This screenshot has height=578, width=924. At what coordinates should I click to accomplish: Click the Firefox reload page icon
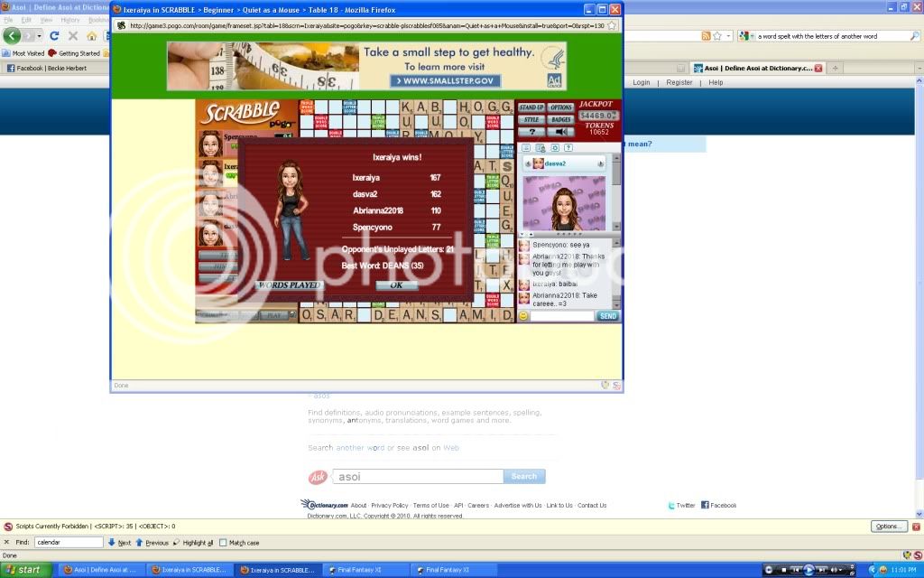pos(54,36)
